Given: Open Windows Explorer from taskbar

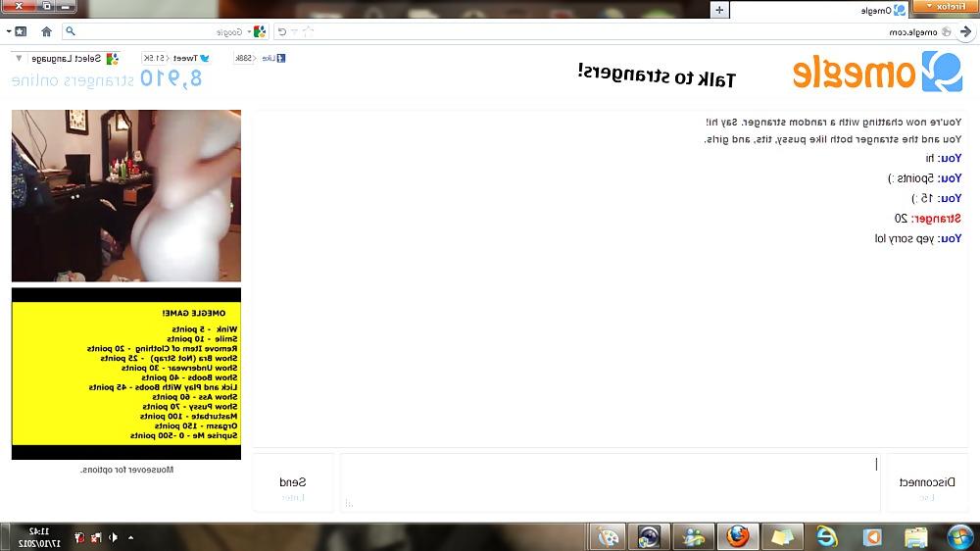Looking at the screenshot, I should 915,537.
